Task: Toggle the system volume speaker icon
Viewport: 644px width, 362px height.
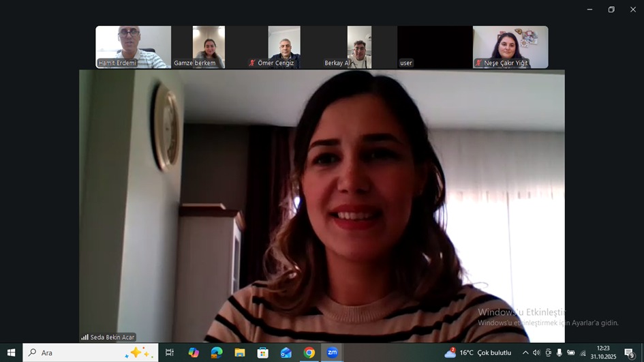Action: [536, 352]
